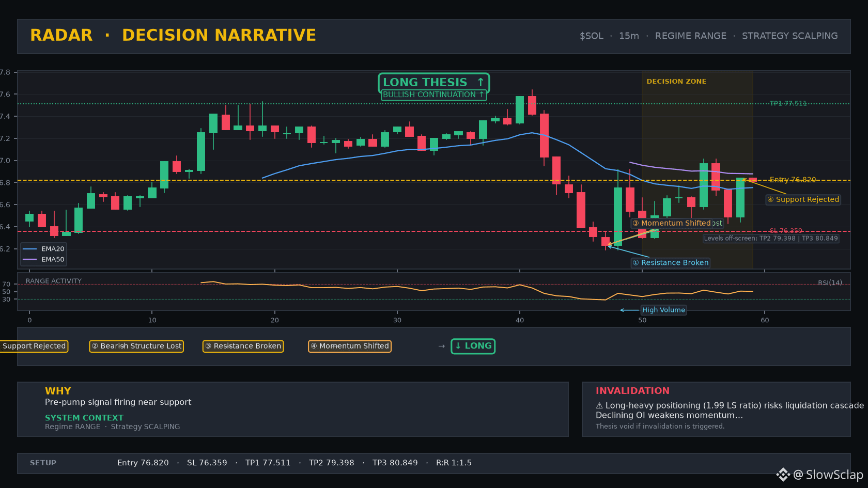
Task: Click the ④ Momentum Shifted chip
Action: tap(349, 346)
